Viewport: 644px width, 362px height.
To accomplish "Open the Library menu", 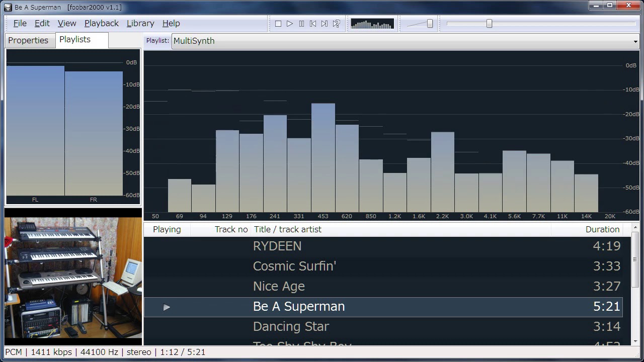I will tap(140, 23).
